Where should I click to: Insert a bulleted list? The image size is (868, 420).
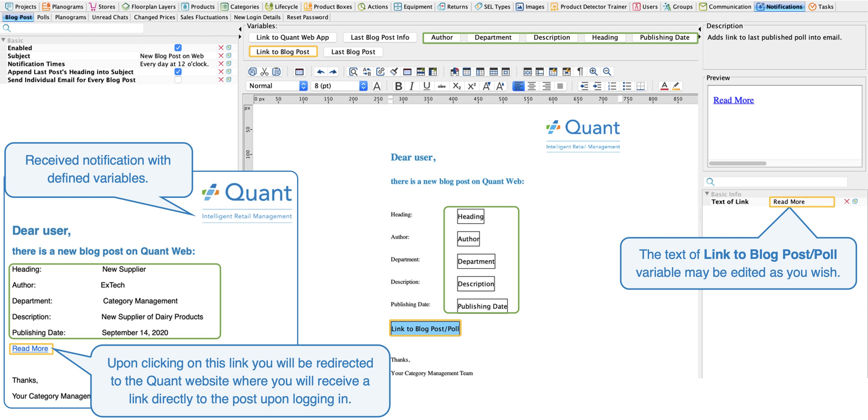(626, 86)
